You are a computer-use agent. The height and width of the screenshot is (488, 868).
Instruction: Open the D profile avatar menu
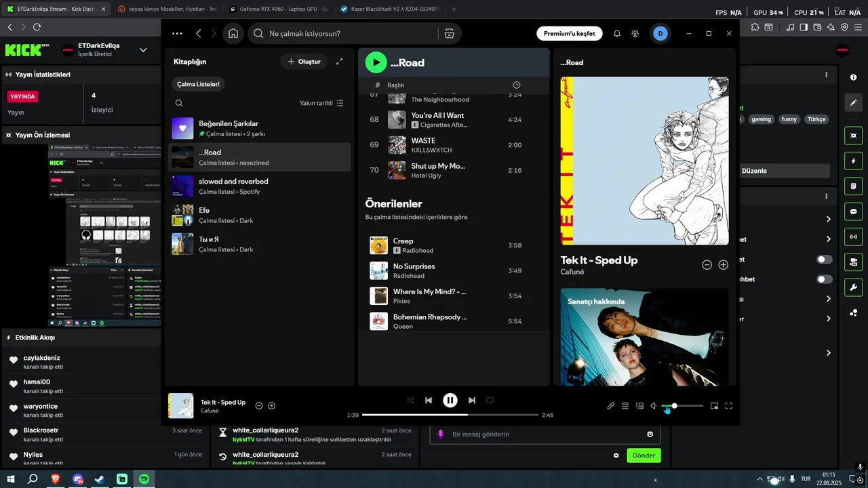[x=660, y=33]
